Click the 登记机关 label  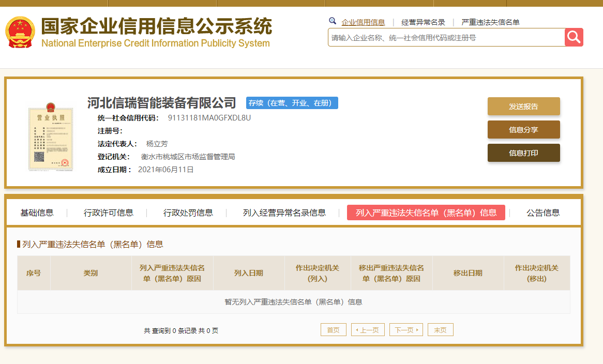click(113, 157)
